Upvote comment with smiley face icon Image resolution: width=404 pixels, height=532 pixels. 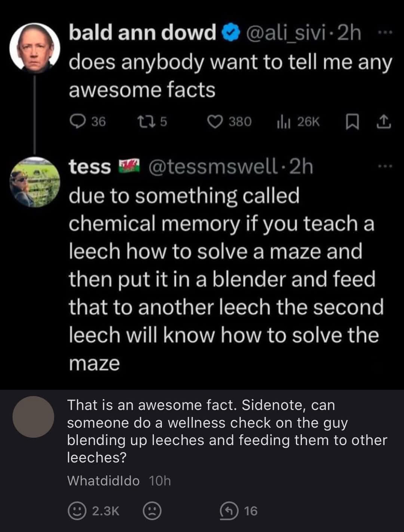click(77, 511)
